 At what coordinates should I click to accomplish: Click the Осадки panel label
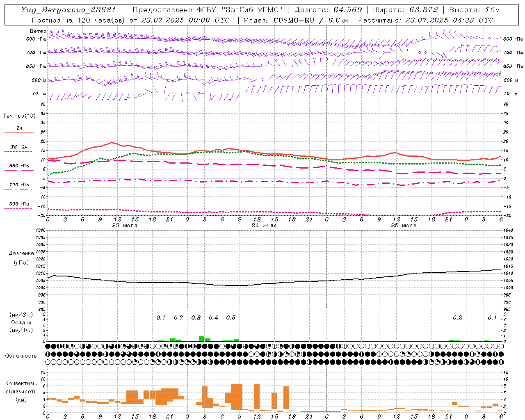(x=21, y=322)
